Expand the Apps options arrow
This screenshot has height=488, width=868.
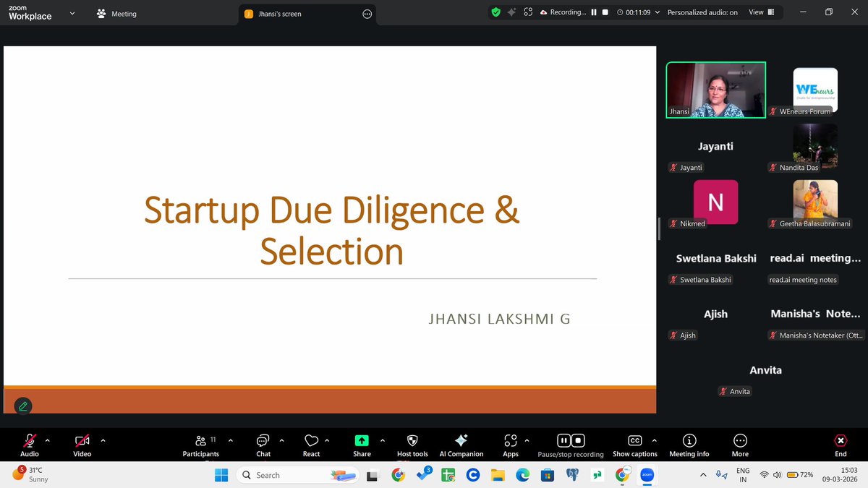coord(527,440)
